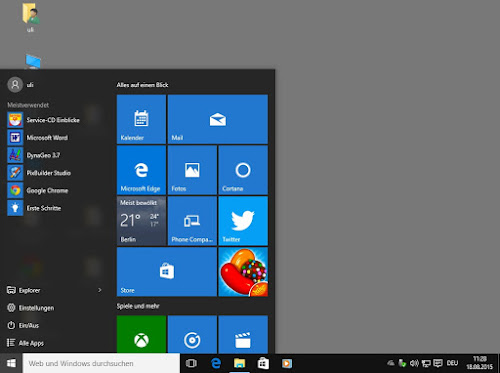
Task: Select the uli folder on the desktop
Action: (31, 17)
